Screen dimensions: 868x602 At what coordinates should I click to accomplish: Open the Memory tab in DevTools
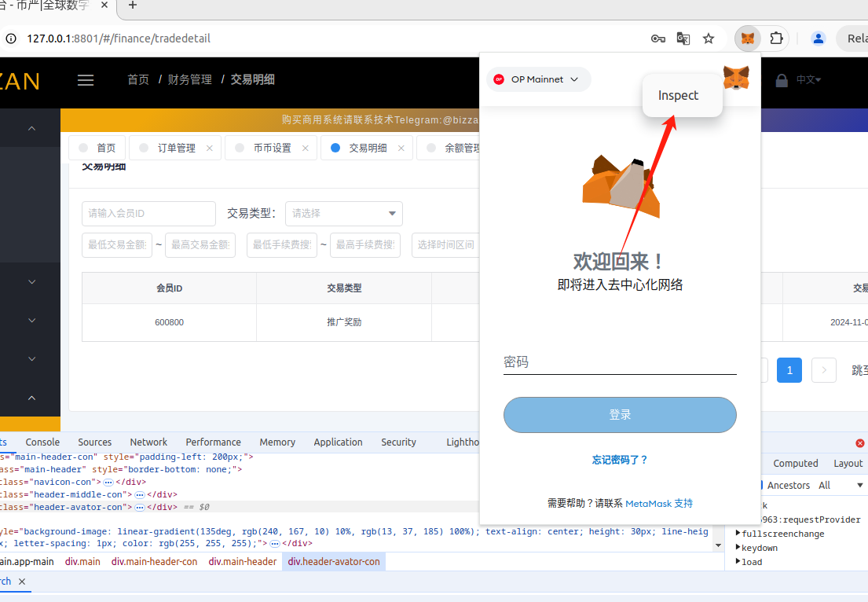[x=277, y=442]
